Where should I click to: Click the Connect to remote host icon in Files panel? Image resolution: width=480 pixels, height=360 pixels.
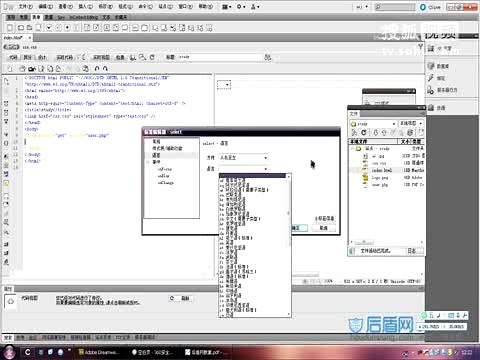coord(355,132)
